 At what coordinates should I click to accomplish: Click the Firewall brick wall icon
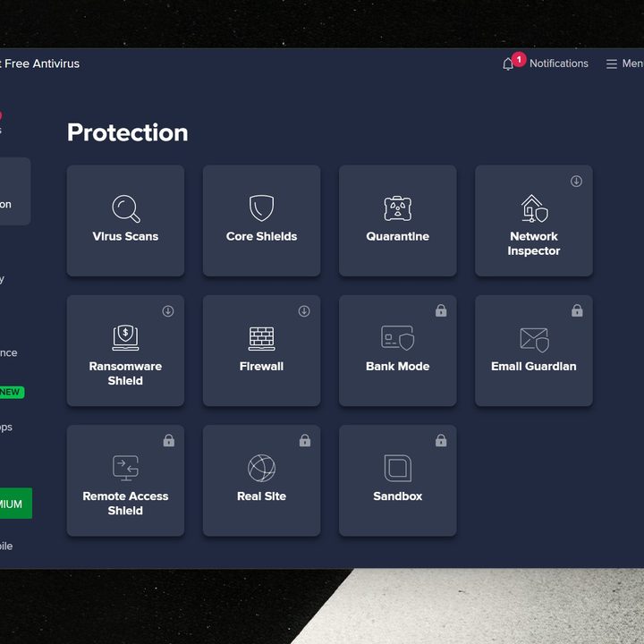pyautogui.click(x=261, y=338)
